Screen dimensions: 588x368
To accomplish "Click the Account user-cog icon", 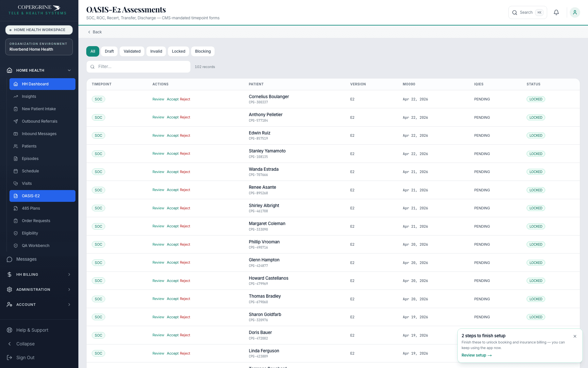I will 9,305.
